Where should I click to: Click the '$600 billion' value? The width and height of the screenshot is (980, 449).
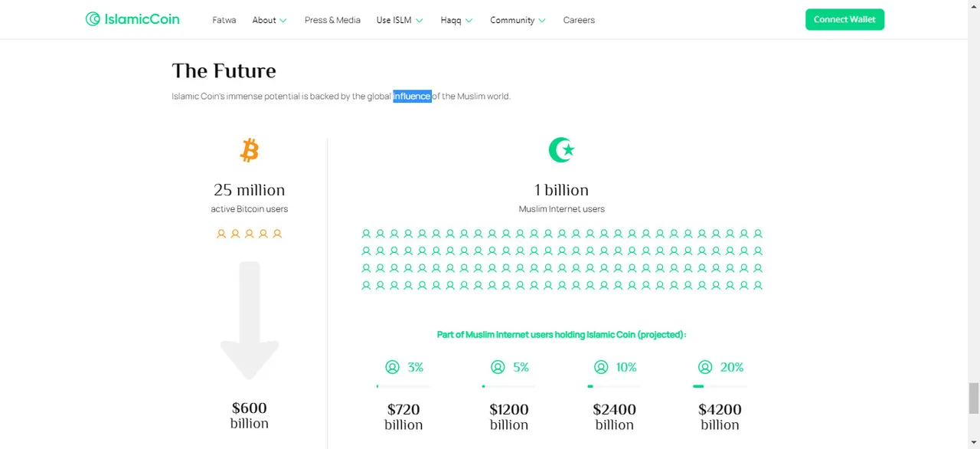(250, 415)
